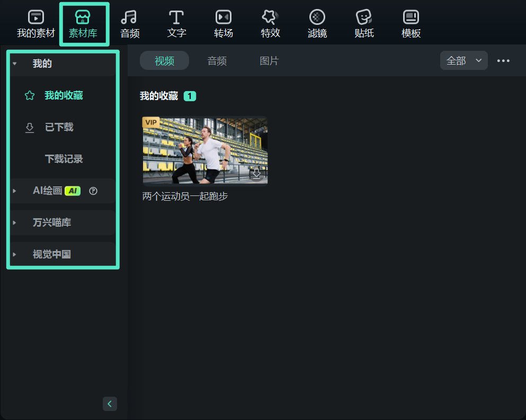This screenshot has height=420, width=526.
Task: Open the 贴纸 stickers panel
Action: click(364, 23)
